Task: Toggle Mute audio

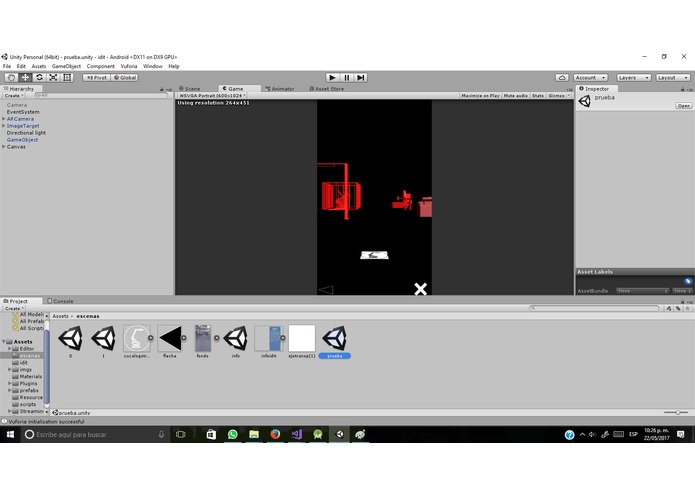Action: [515, 96]
